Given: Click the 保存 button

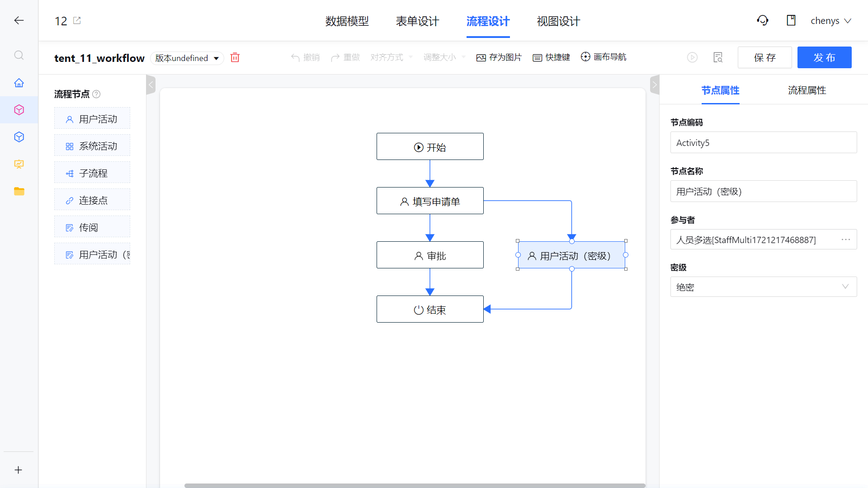Looking at the screenshot, I should (x=765, y=57).
